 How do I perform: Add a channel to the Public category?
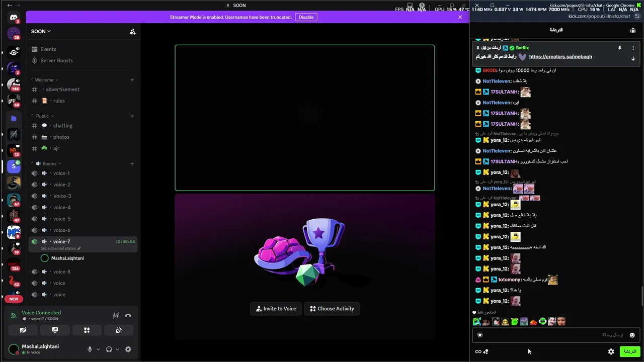132,116
